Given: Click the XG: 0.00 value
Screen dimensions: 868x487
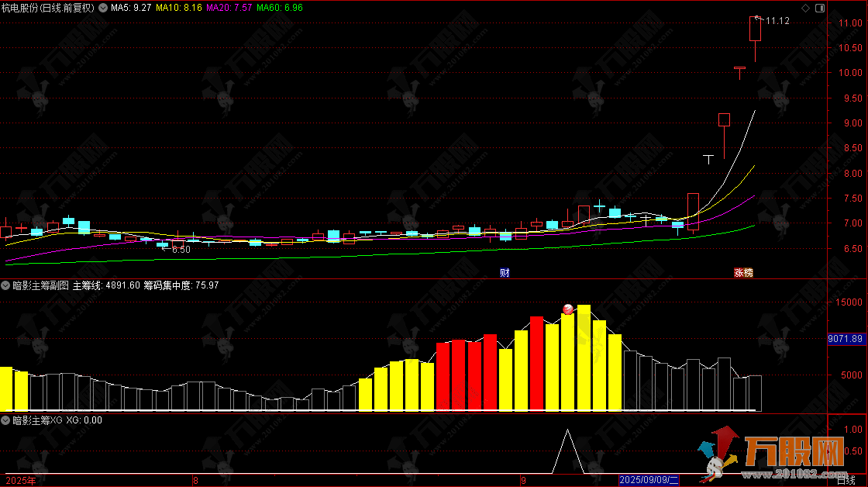Looking at the screenshot, I should coord(84,420).
